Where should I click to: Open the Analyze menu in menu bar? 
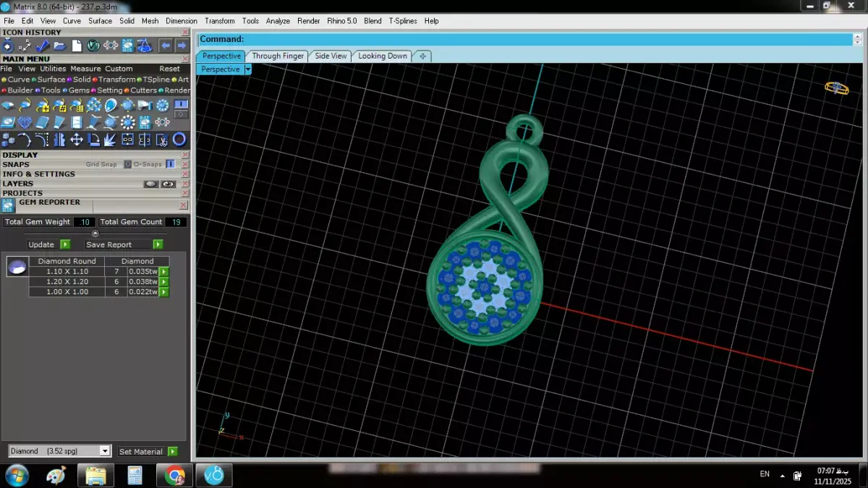tap(278, 21)
